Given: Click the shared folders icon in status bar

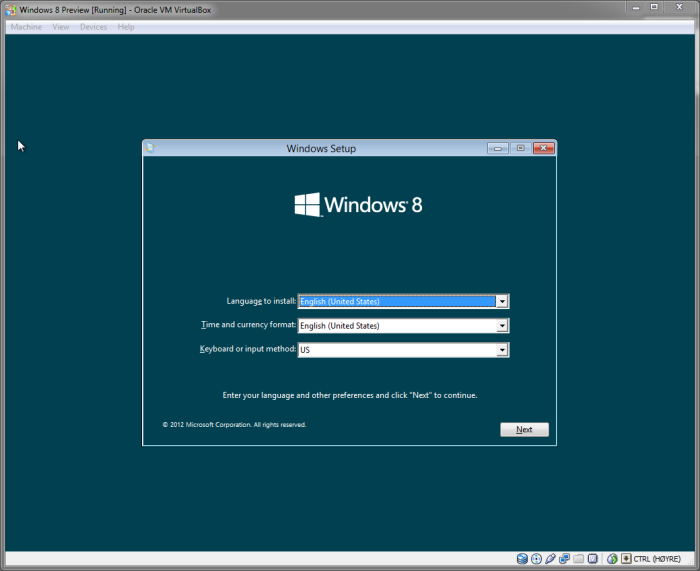Looking at the screenshot, I should 579,558.
